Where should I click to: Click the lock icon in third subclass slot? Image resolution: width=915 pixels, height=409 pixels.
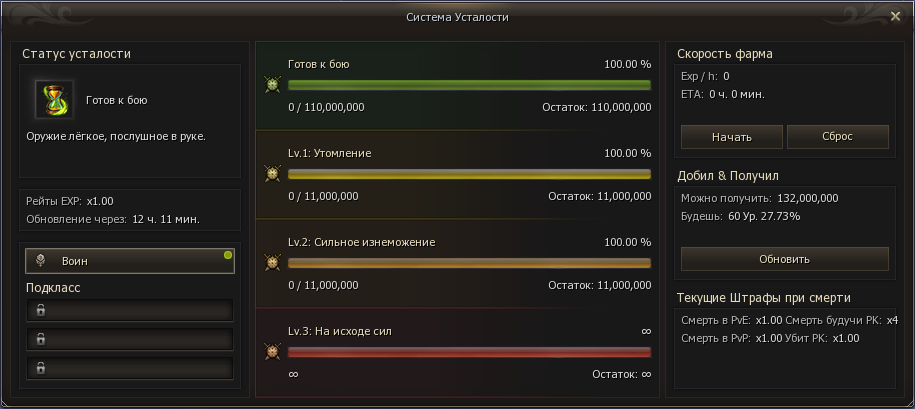pyautogui.click(x=40, y=368)
